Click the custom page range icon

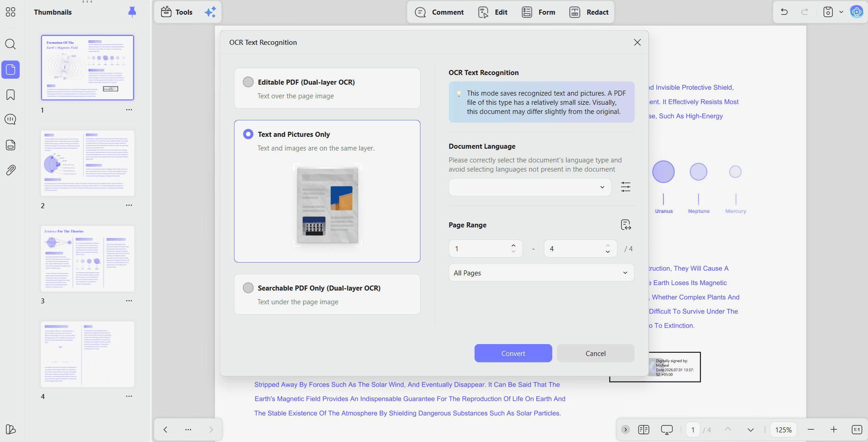pyautogui.click(x=626, y=225)
